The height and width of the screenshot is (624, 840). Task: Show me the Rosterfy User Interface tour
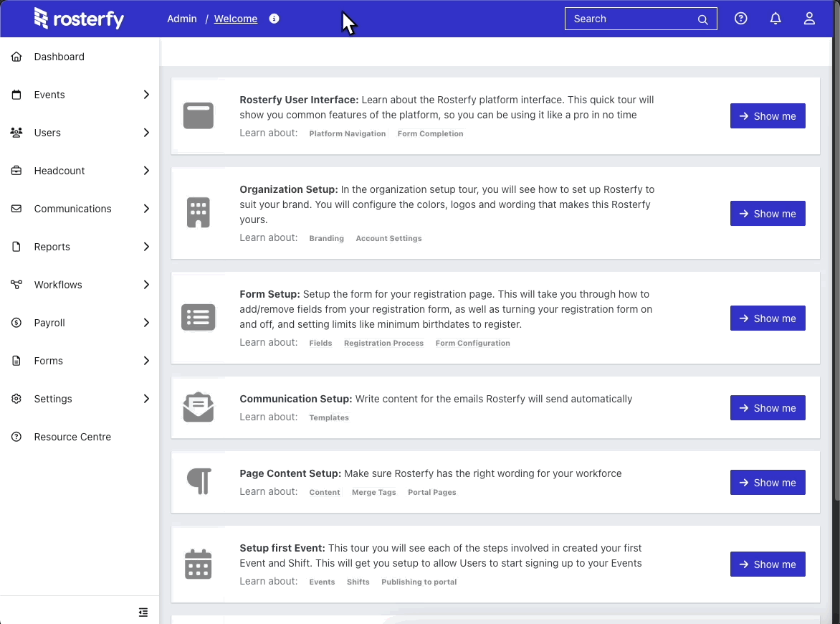(x=767, y=115)
